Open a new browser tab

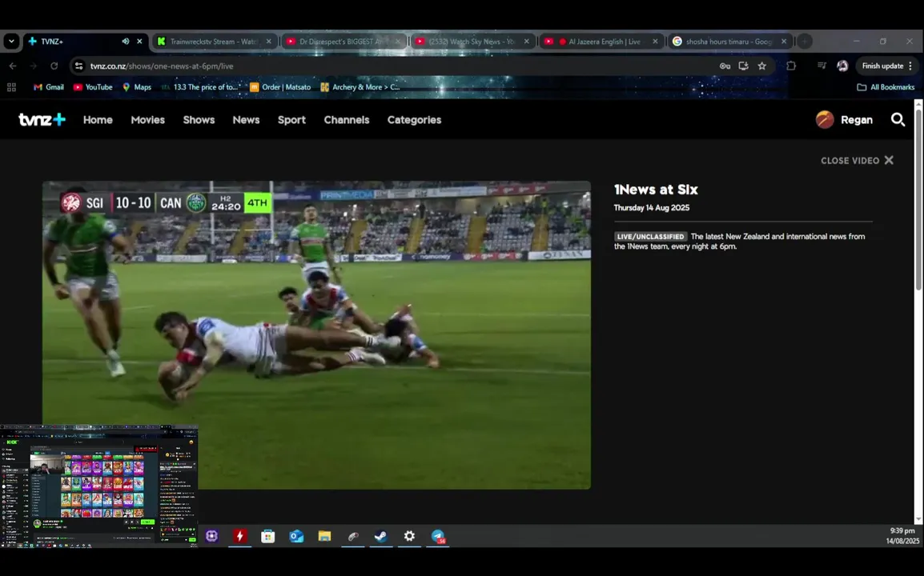[805, 42]
